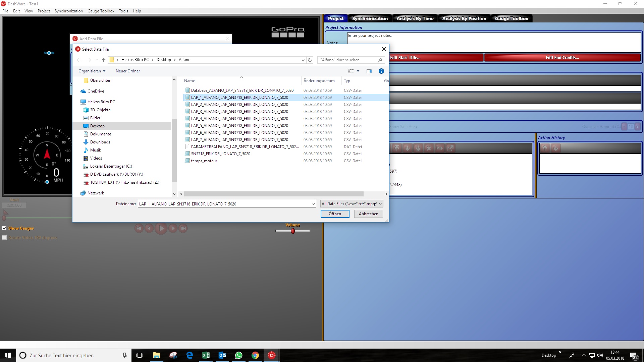Switch to the Analysis By Time tab
Image resolution: width=644 pixels, height=362 pixels.
(x=415, y=18)
